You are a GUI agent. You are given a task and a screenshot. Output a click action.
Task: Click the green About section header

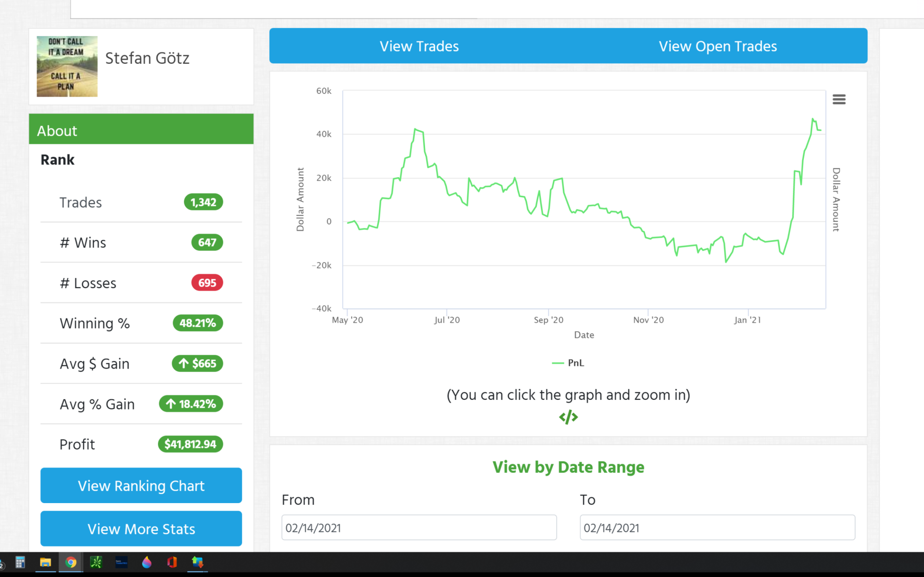pos(141,130)
